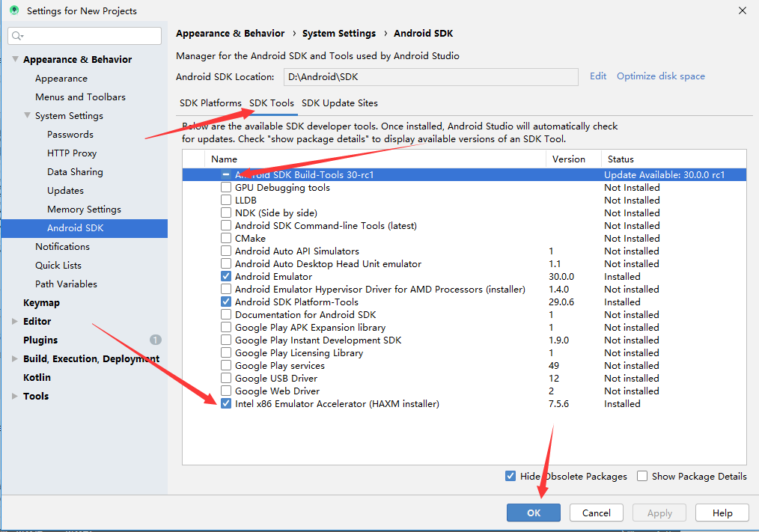Click Edit link for SDK location
The image size is (759, 532).
[598, 76]
